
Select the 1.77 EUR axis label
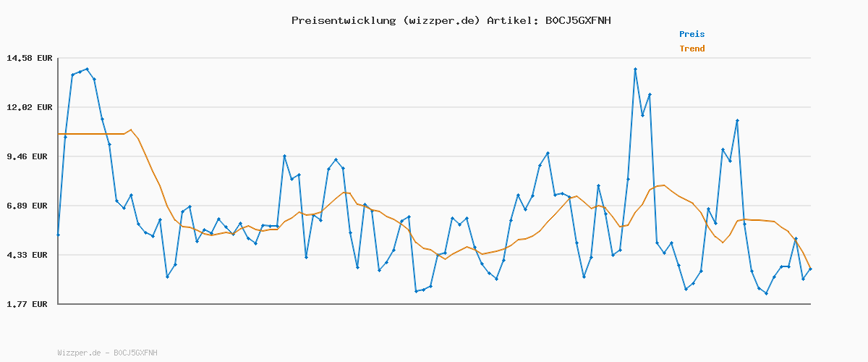[x=30, y=304]
